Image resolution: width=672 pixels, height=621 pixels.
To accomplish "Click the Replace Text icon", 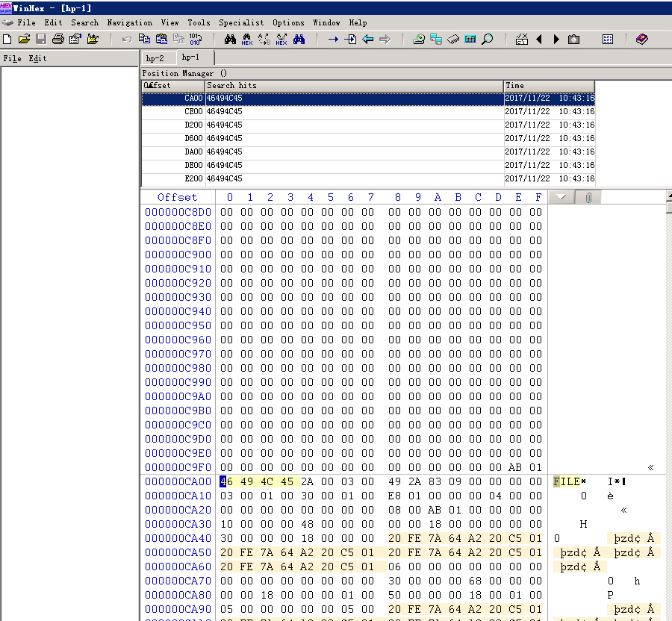I will pos(264,40).
